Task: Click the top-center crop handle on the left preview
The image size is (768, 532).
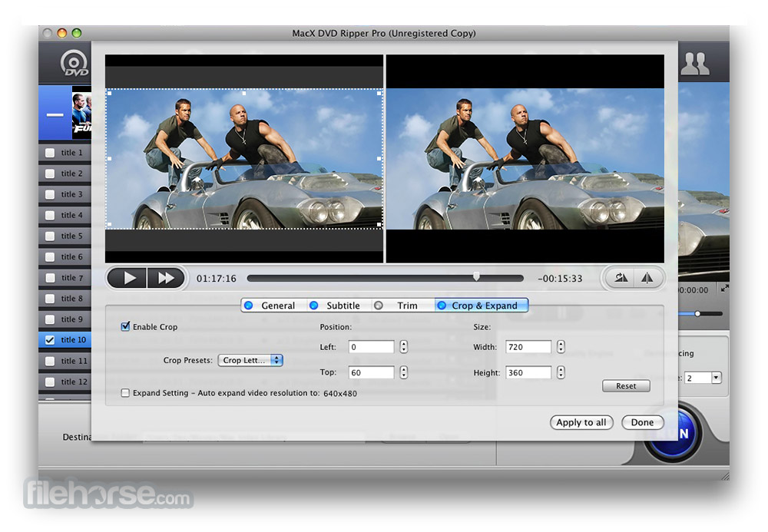Action: point(244,92)
